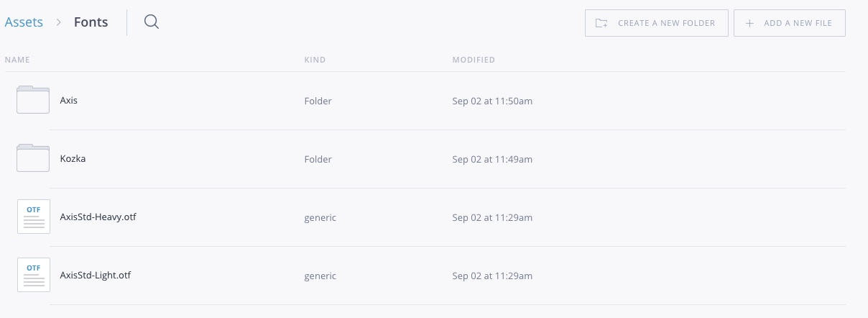Go back to Assets breadcrumb
Viewport: 868px width, 318px height.
(x=24, y=22)
